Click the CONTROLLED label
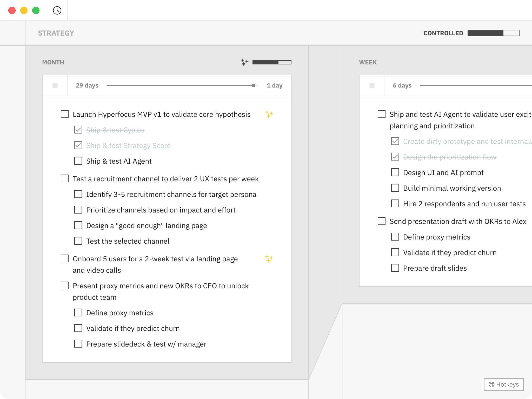This screenshot has width=532, height=399. click(443, 33)
